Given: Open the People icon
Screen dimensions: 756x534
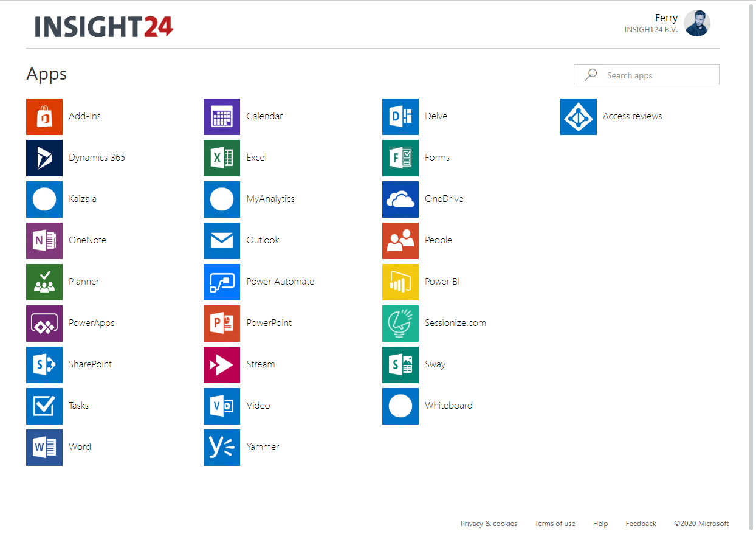Looking at the screenshot, I should (x=400, y=241).
